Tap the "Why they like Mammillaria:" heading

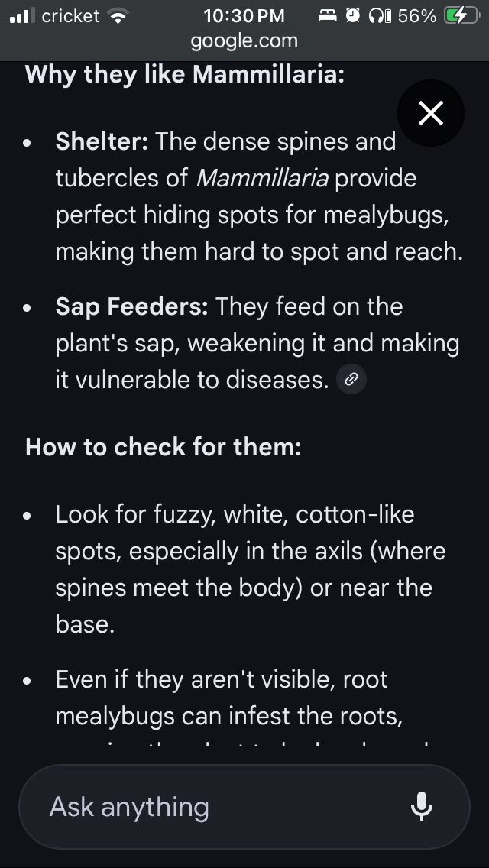(185, 75)
